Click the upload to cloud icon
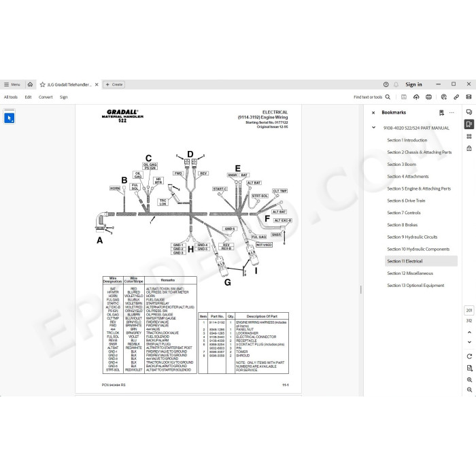The image size is (476, 476). point(416,97)
